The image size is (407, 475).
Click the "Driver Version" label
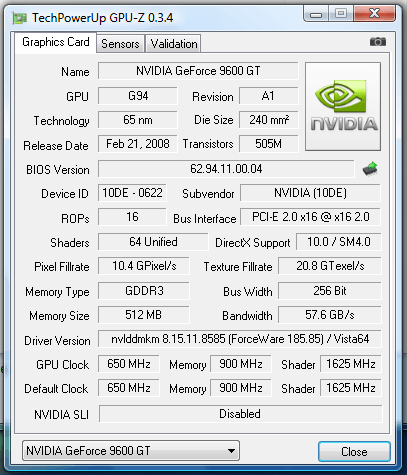tap(57, 341)
